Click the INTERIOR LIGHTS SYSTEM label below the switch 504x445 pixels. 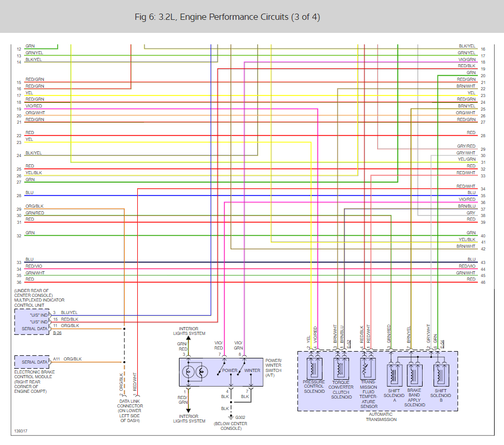(189, 418)
